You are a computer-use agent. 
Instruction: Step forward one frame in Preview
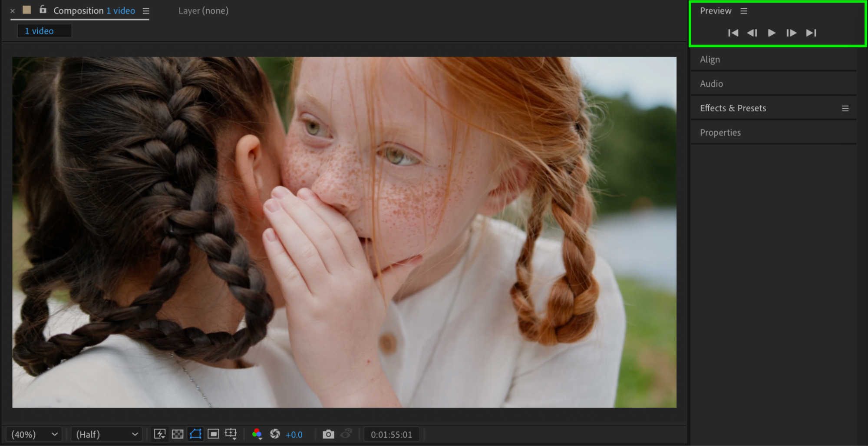tap(791, 33)
